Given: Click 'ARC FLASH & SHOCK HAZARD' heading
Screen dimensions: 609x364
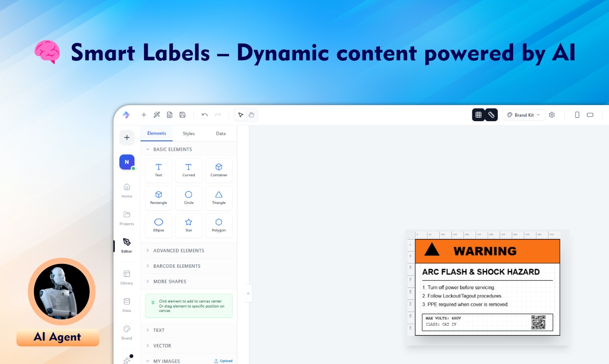Looking at the screenshot, I should click(480, 272).
